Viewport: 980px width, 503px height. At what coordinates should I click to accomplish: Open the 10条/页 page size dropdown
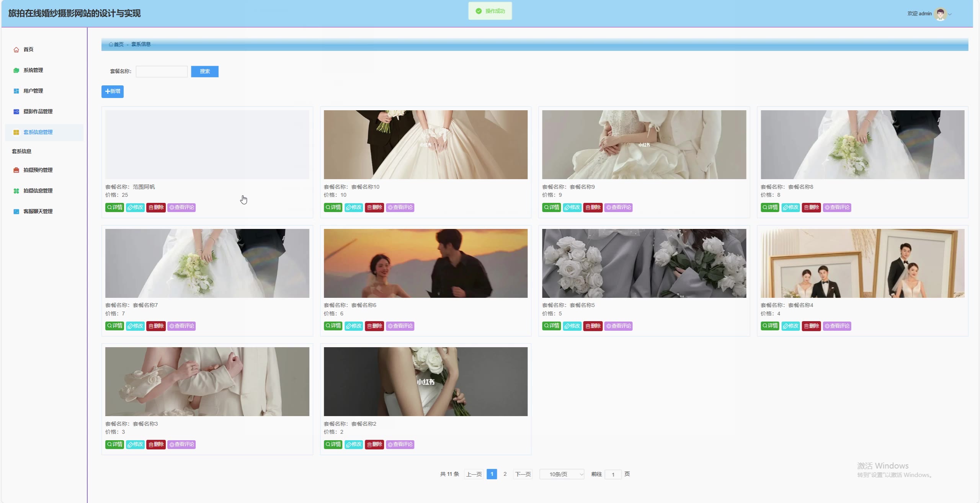(x=561, y=474)
